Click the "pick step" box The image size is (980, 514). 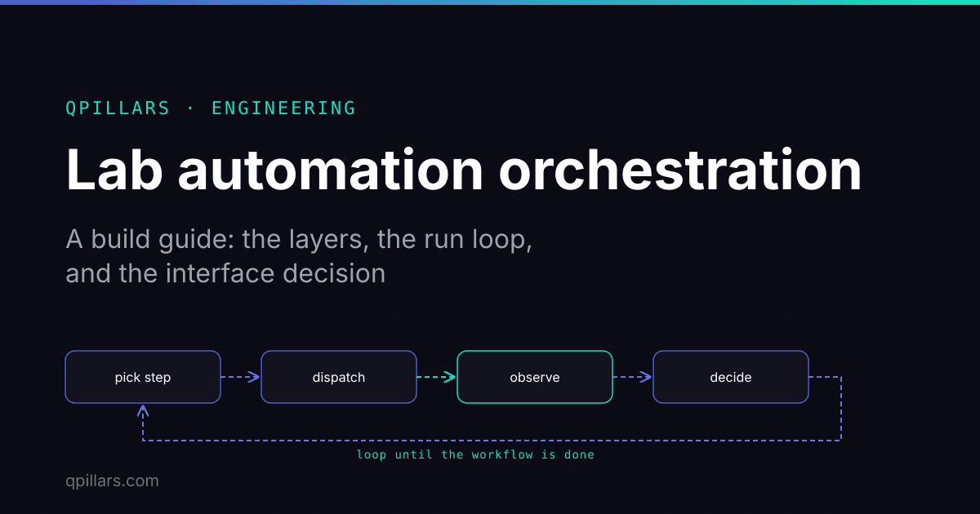[x=143, y=377]
